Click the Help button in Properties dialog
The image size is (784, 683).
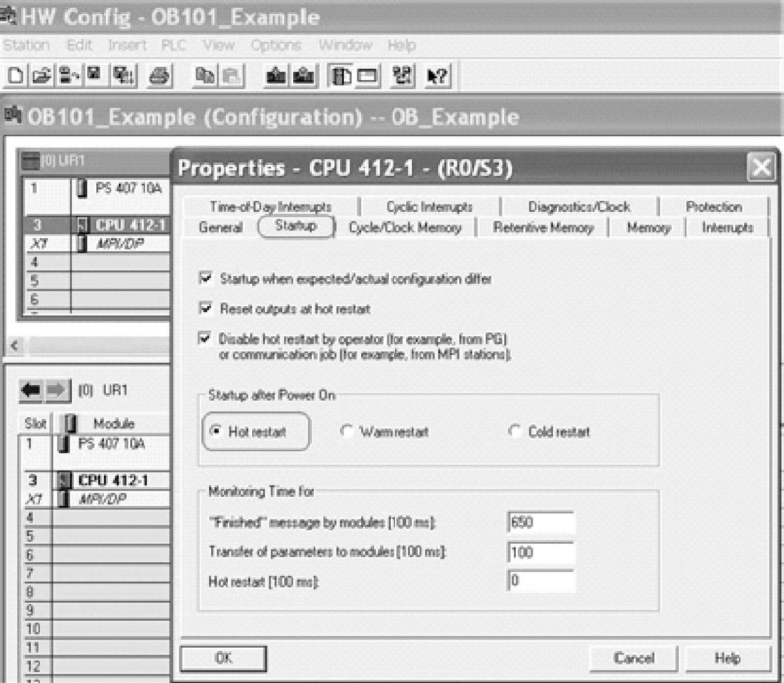(727, 658)
